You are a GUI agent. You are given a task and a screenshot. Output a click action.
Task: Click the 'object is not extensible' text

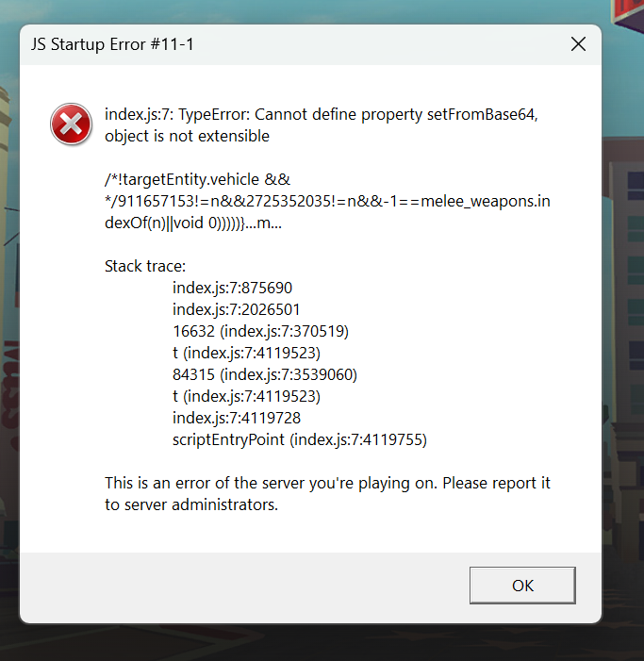[187, 136]
